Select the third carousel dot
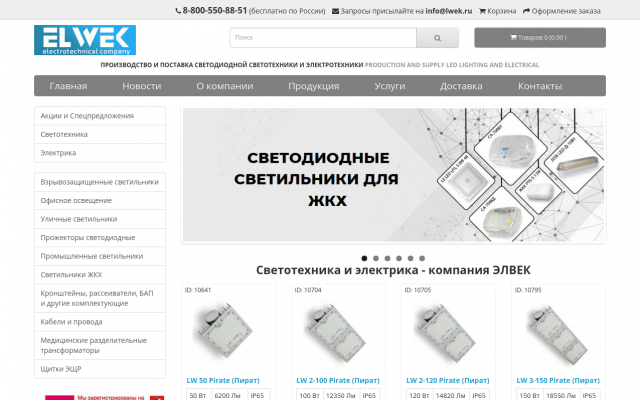Screen dimensions: 640x400 (387, 258)
